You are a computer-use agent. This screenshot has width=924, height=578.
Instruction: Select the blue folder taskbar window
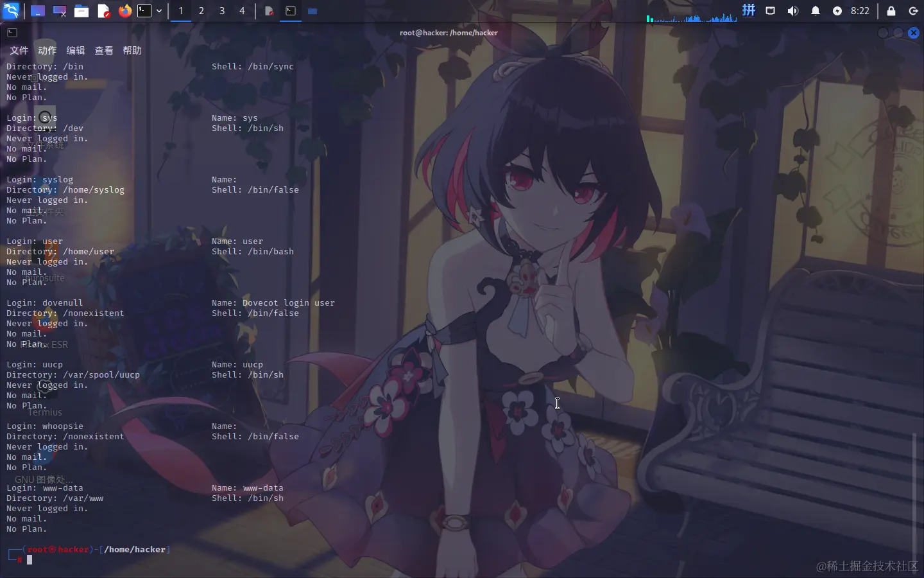[312, 11]
